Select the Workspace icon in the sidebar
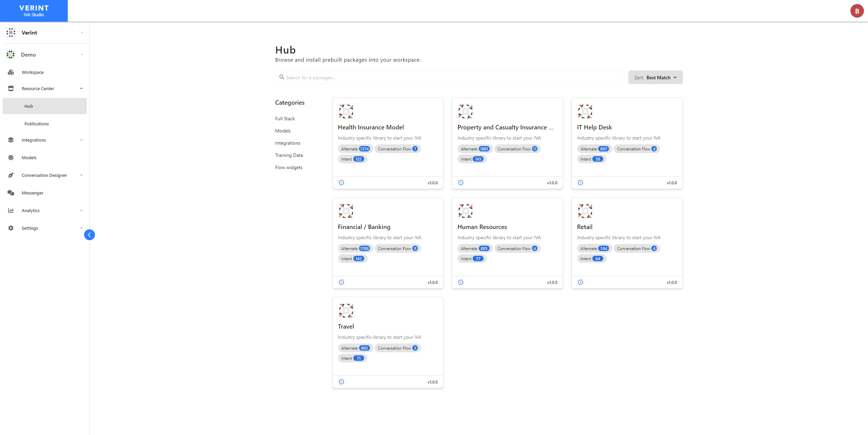868x435 pixels. click(11, 72)
